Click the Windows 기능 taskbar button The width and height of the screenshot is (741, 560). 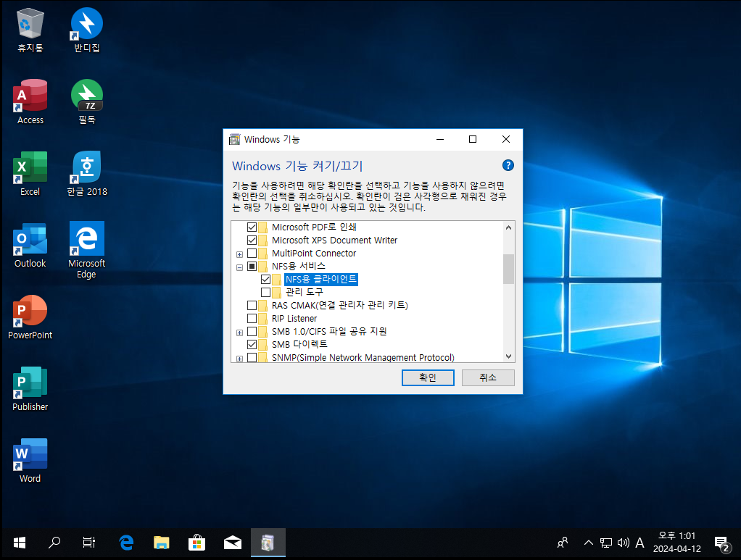pos(268,543)
